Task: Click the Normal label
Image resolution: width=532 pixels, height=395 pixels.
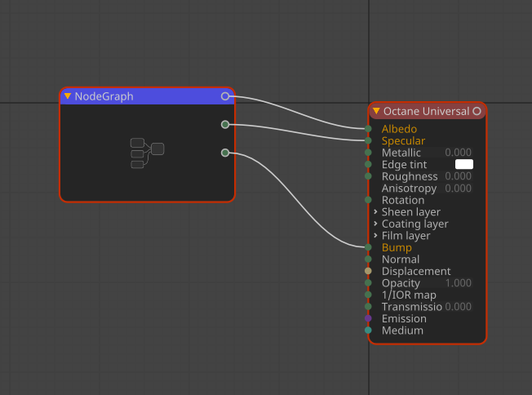Action: (401, 260)
